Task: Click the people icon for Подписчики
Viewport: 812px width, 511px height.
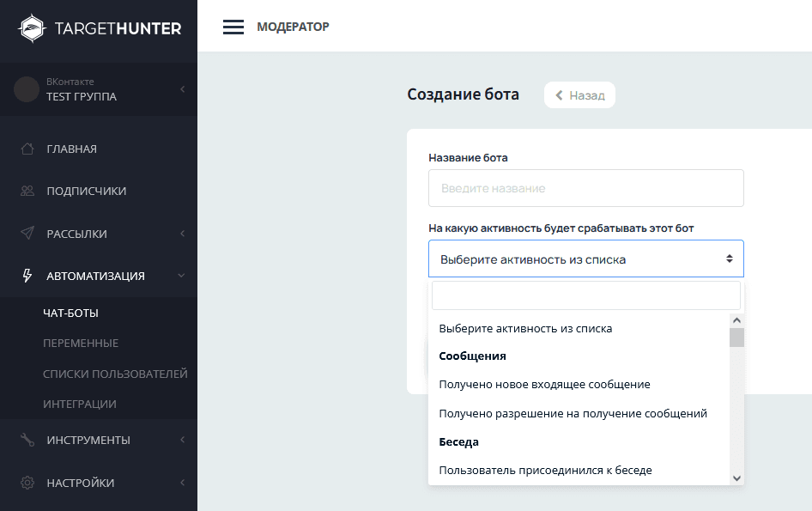Action: point(27,192)
